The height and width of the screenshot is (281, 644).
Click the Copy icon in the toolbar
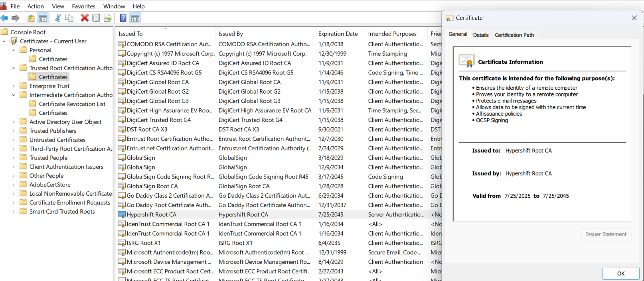tap(69, 18)
